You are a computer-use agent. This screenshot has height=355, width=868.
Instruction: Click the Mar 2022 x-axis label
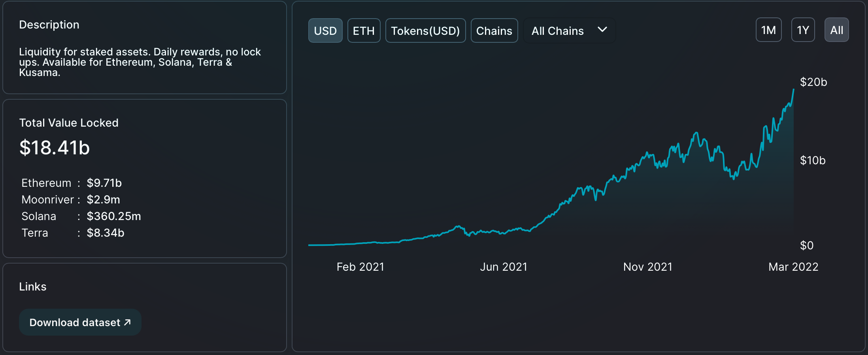coord(793,267)
